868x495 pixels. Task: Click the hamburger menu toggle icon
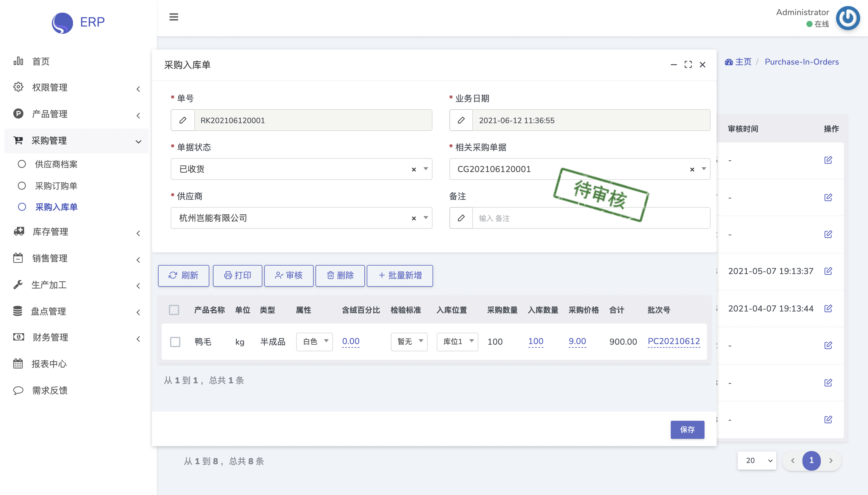click(x=174, y=17)
